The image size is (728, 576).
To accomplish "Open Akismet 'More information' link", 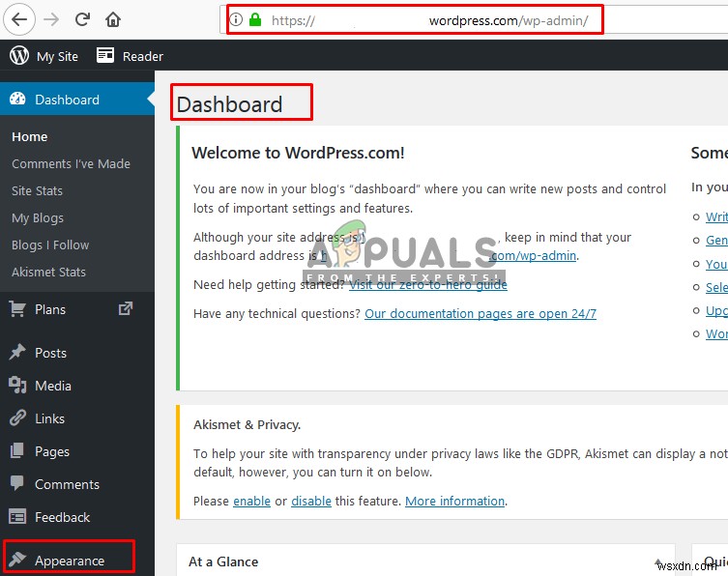I will (455, 502).
